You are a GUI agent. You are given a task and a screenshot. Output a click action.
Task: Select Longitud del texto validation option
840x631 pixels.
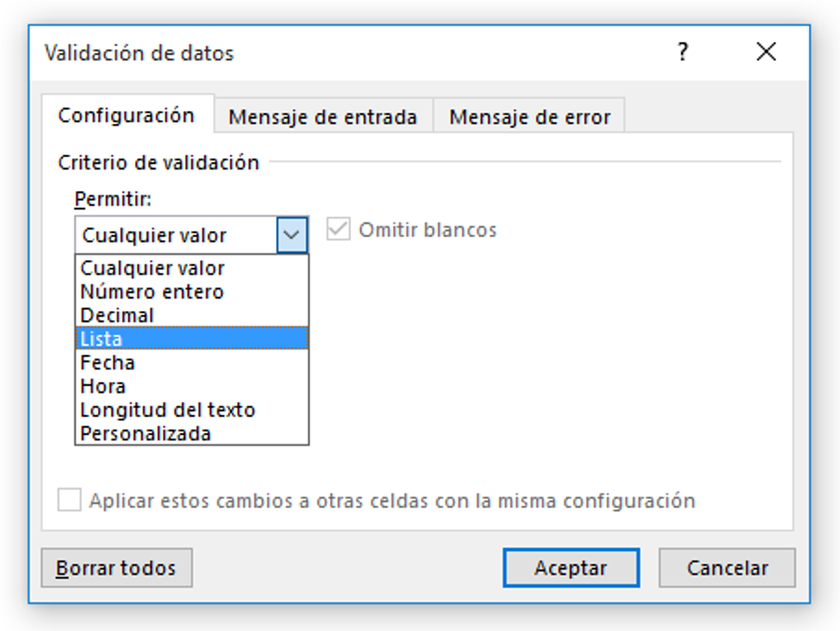(165, 409)
